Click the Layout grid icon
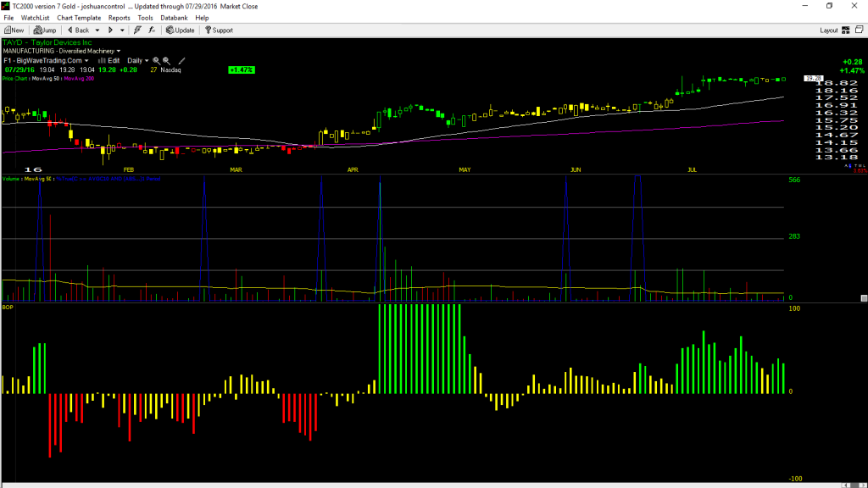The width and height of the screenshot is (868, 488). [x=846, y=30]
